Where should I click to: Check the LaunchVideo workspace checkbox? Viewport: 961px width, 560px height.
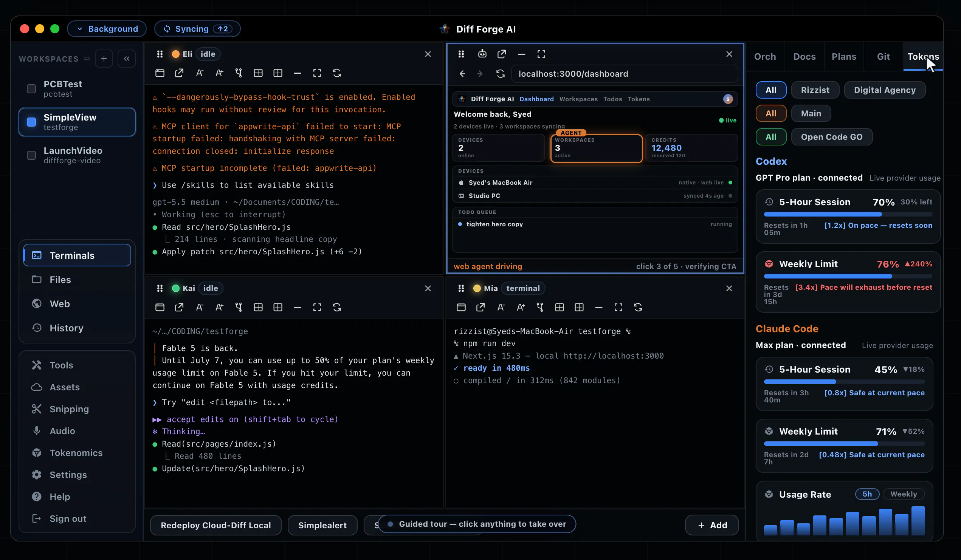click(31, 155)
